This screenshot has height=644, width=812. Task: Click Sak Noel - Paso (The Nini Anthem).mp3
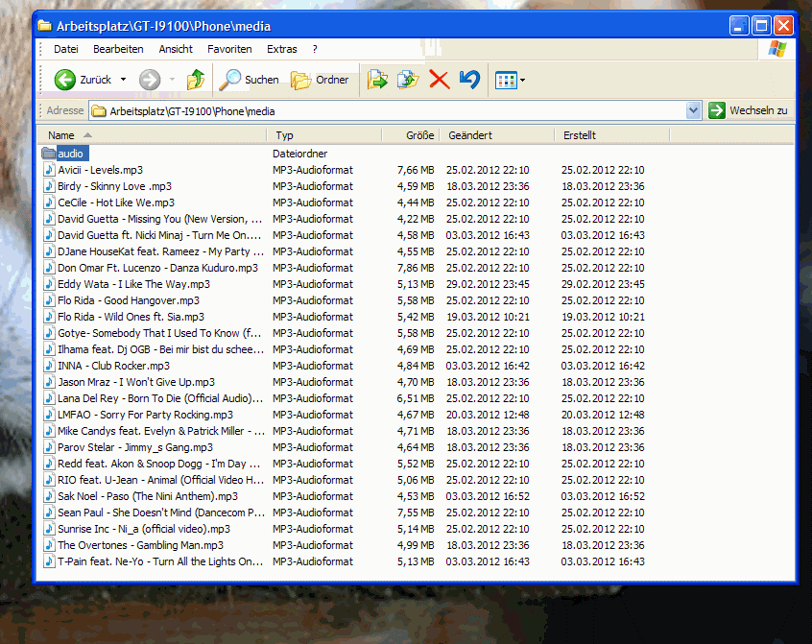tap(148, 496)
